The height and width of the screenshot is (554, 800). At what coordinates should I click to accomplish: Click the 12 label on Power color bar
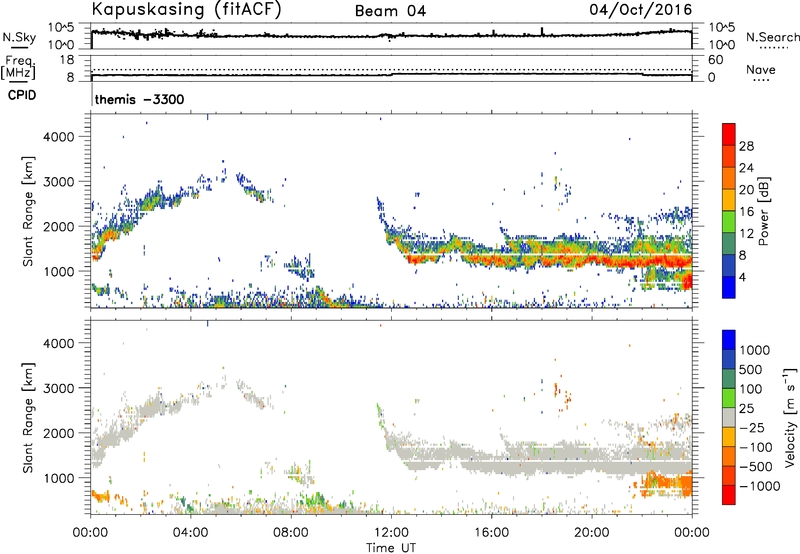pos(746,234)
